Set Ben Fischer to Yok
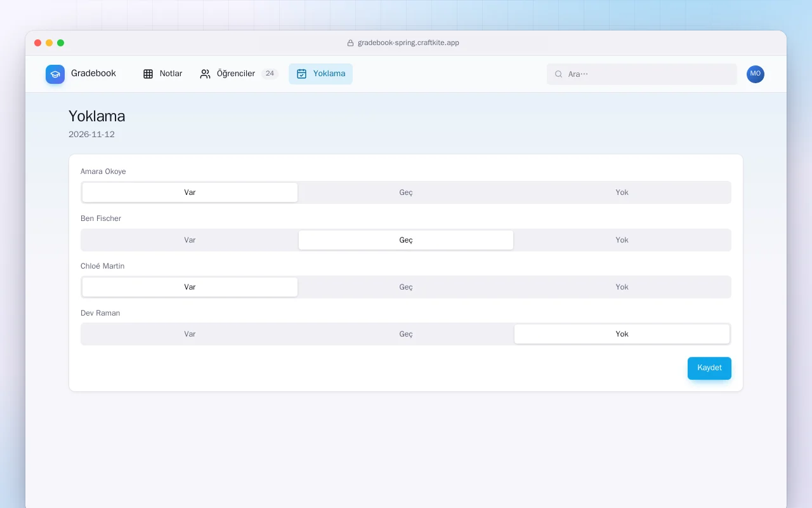The image size is (812, 508). click(622, 240)
